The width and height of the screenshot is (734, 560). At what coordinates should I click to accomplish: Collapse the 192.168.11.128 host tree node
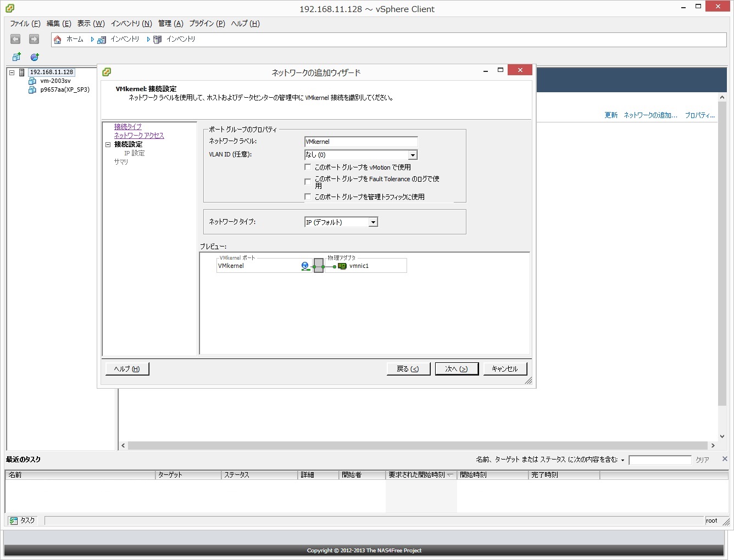(x=12, y=72)
